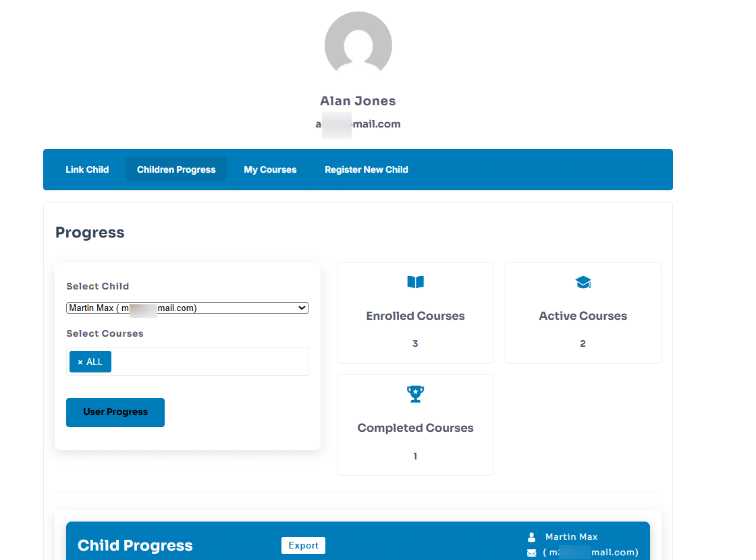
Task: Click the Active Courses count of 2
Action: (x=583, y=343)
